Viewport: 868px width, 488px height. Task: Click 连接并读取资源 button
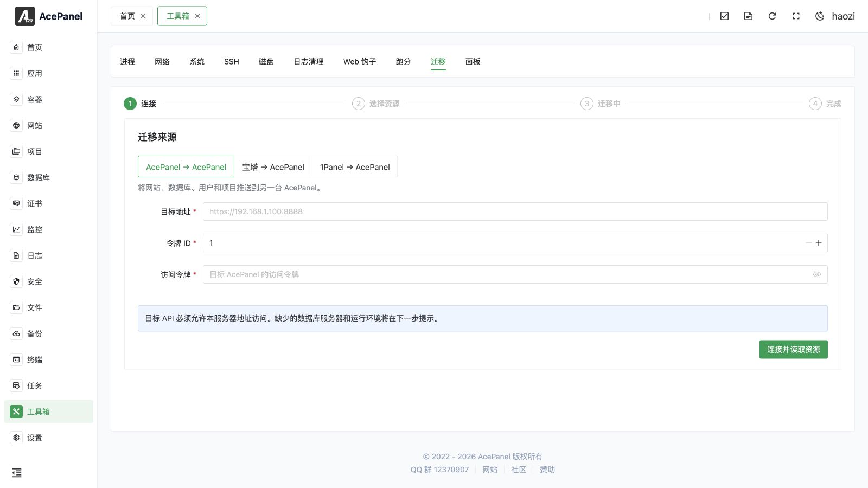tap(793, 350)
